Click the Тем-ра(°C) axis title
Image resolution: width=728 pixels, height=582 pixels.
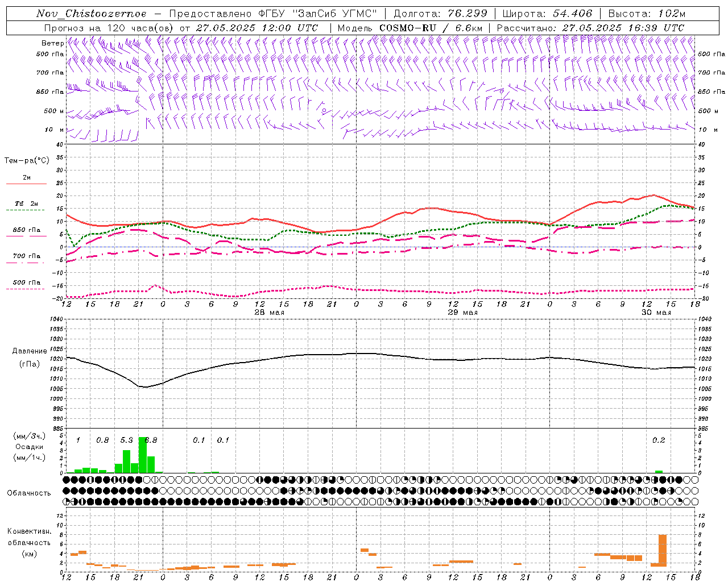click(x=27, y=161)
